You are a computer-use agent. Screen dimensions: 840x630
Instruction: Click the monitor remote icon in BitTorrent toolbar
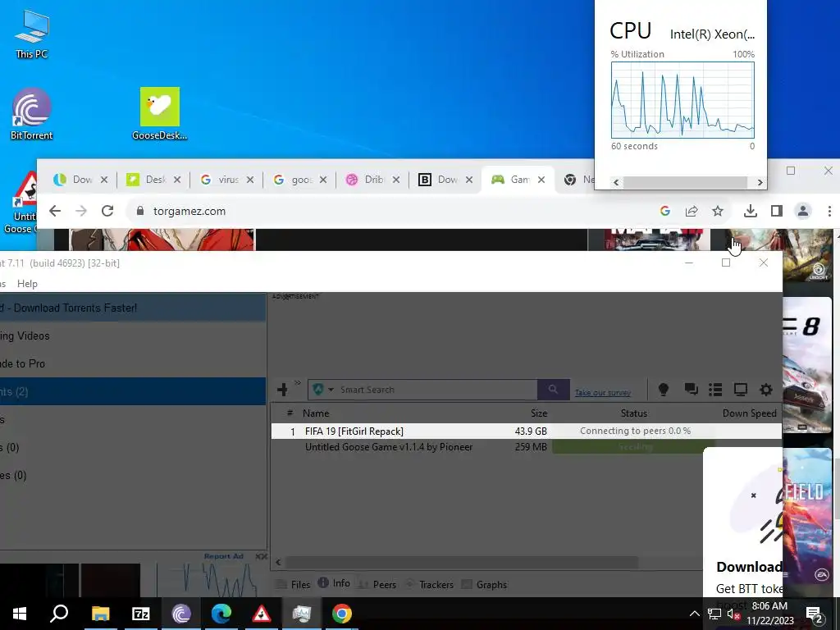click(x=741, y=390)
